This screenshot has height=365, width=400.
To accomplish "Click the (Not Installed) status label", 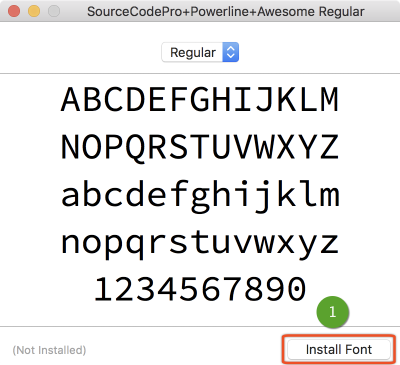I will (49, 350).
